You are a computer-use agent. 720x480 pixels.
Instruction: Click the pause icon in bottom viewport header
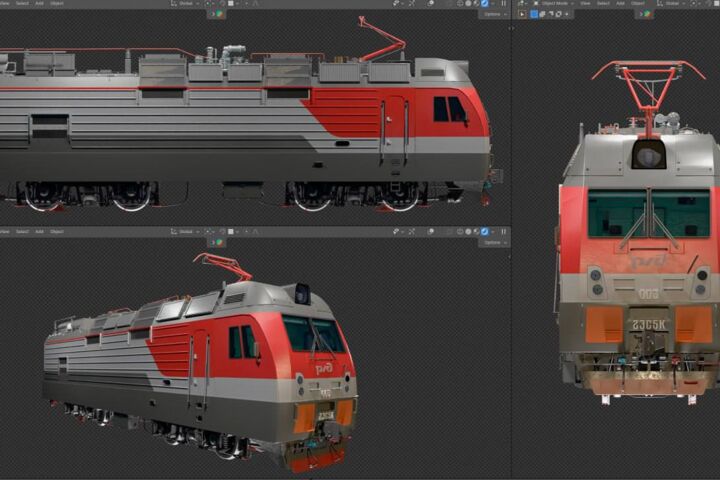click(504, 232)
